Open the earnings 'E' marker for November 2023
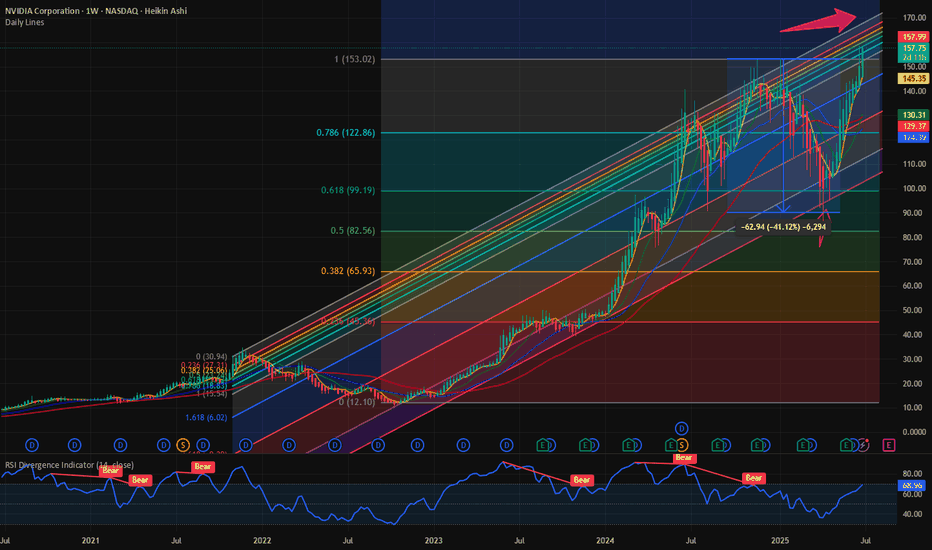This screenshot has width=932, height=550. tap(585, 445)
